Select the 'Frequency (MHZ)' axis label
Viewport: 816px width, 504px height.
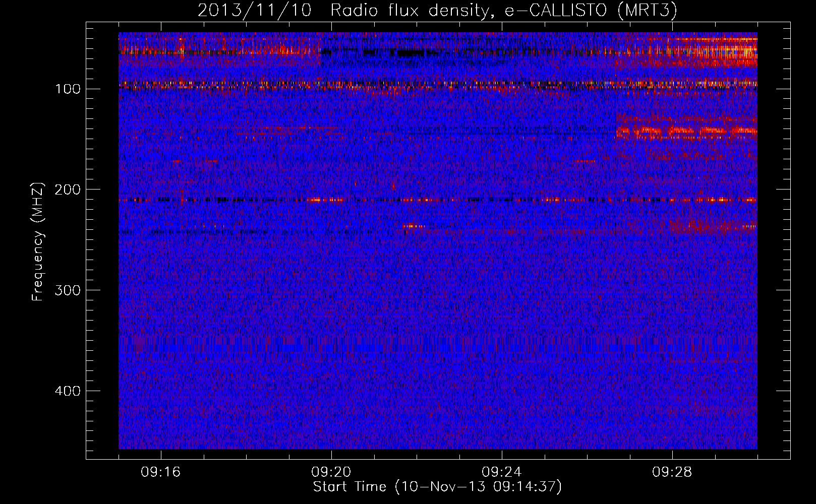(38, 241)
